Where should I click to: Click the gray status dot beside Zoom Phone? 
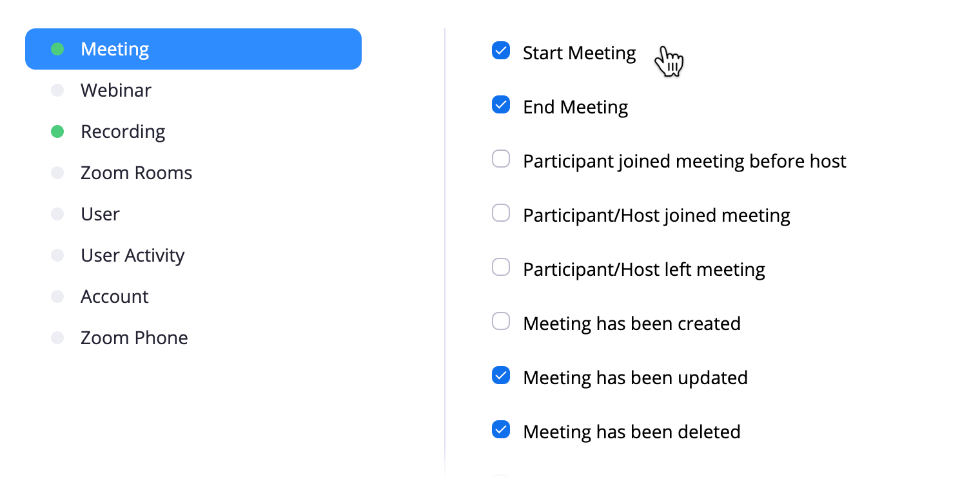pos(57,338)
